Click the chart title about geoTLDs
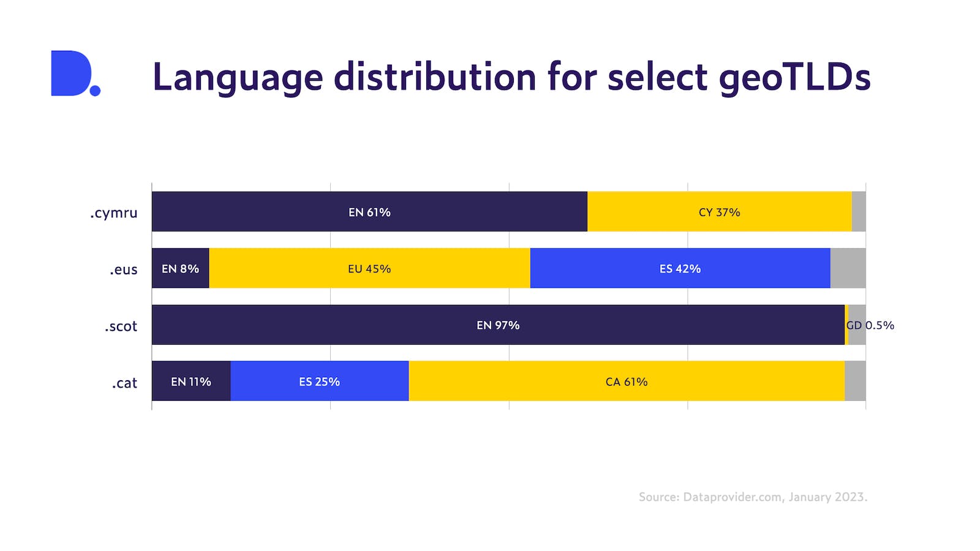This screenshot has height=551, width=980. 511,77
